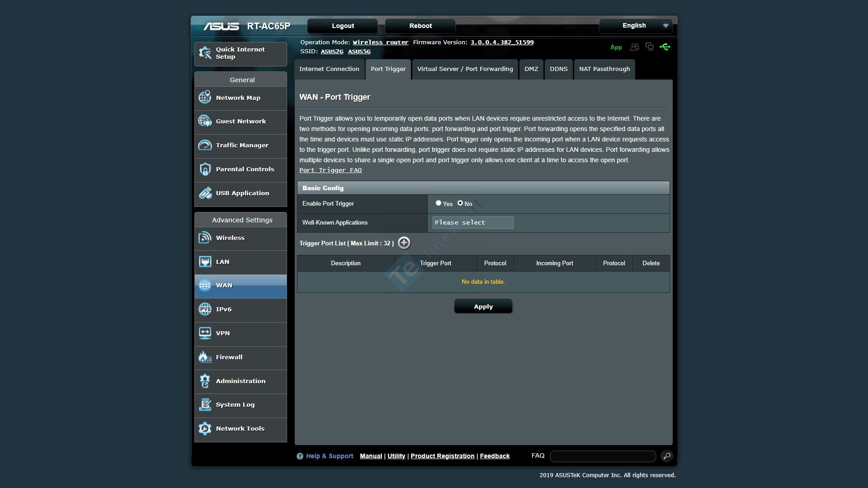Click the Traffic Manager gauge icon

tap(205, 145)
